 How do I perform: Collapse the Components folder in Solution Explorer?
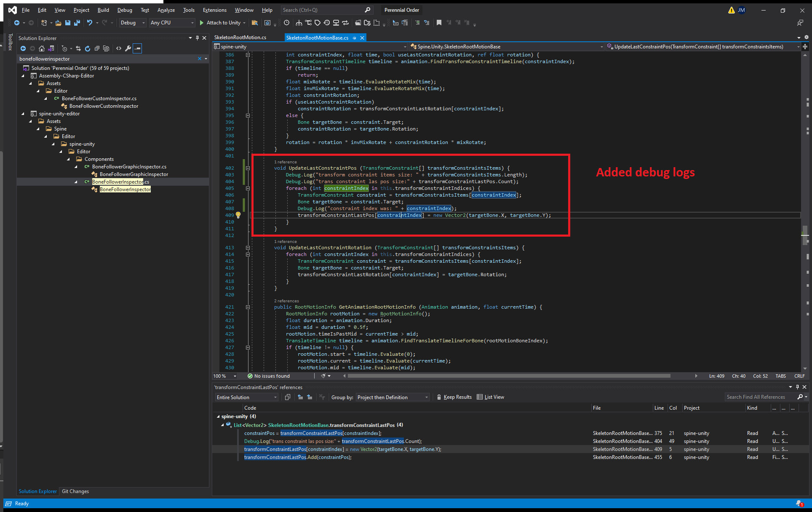(68, 159)
